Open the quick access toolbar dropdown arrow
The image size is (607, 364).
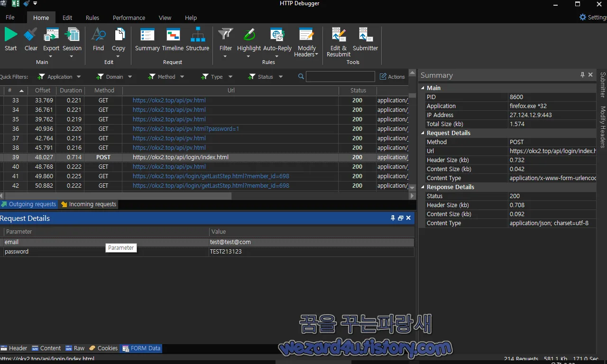tap(35, 4)
